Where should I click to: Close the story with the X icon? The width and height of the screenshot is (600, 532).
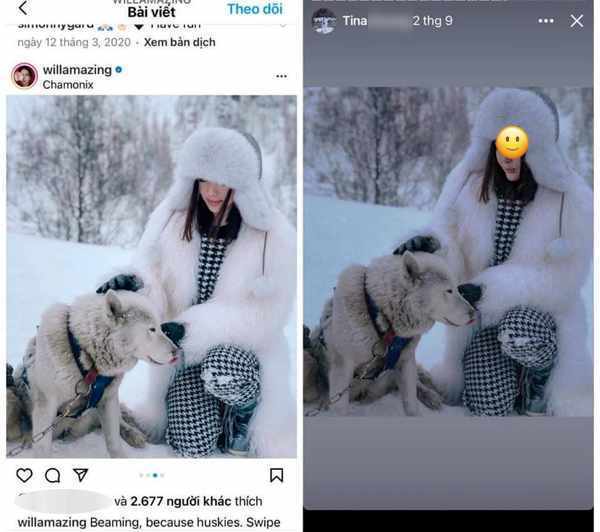577,21
